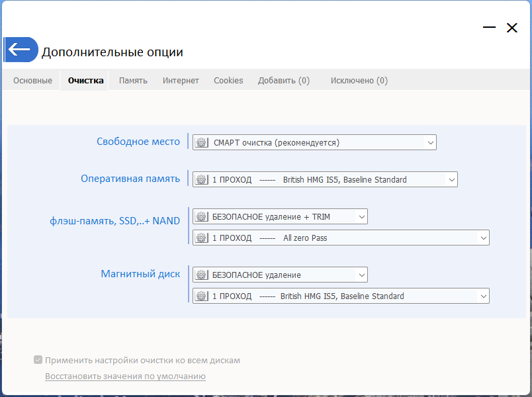Switch to the Основные tab
This screenshot has height=397, width=532.
[32, 81]
